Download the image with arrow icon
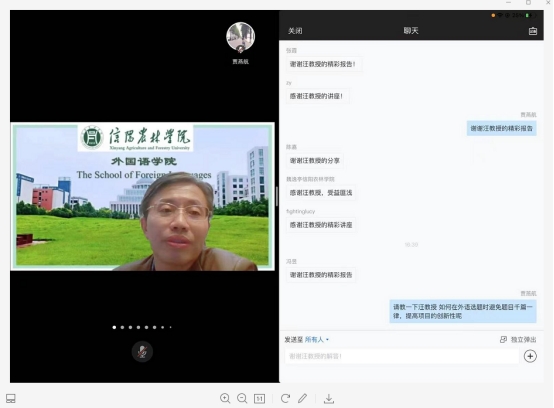This screenshot has height=408, width=554. [x=329, y=399]
